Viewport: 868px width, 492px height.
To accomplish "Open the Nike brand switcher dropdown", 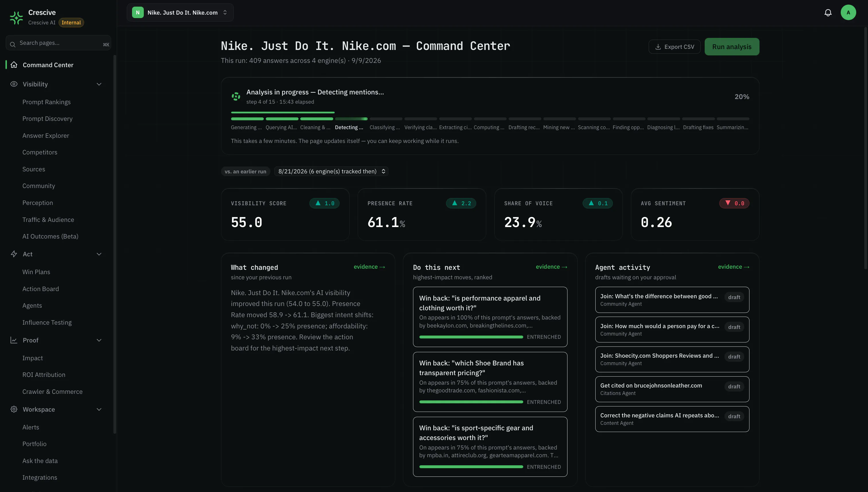I will 180,13.
